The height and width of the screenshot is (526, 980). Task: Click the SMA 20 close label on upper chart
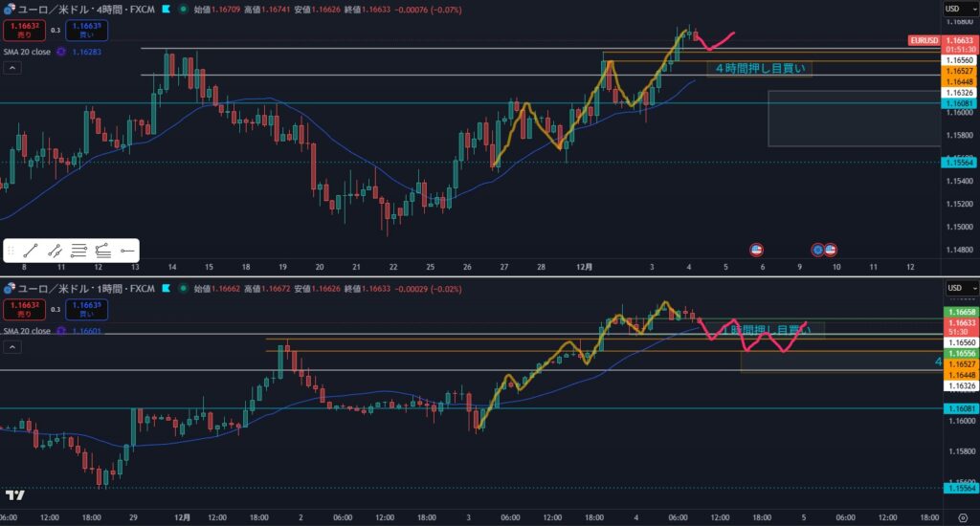[x=26, y=52]
